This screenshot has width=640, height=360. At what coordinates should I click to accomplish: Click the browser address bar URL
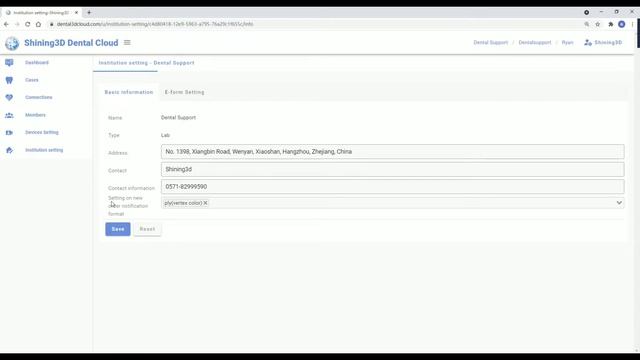click(155, 24)
